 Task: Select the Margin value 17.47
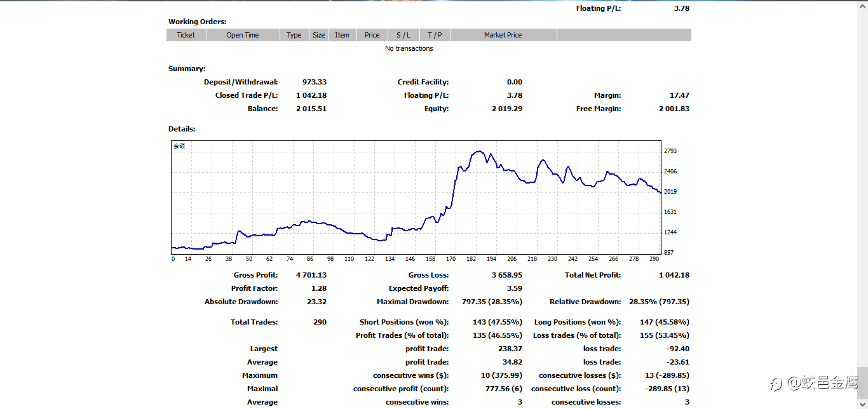679,95
